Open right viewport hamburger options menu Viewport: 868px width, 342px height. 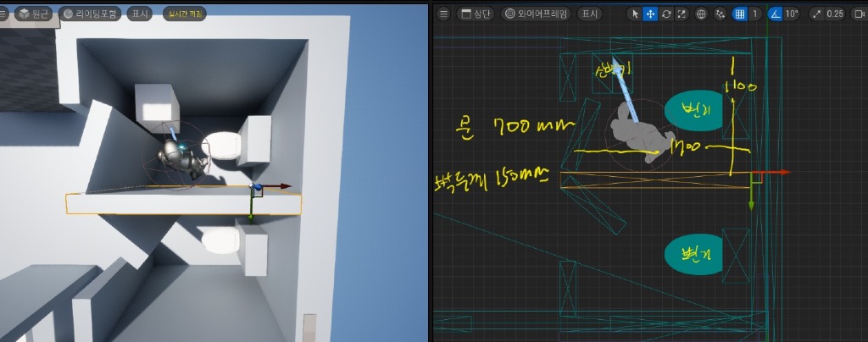pos(442,14)
